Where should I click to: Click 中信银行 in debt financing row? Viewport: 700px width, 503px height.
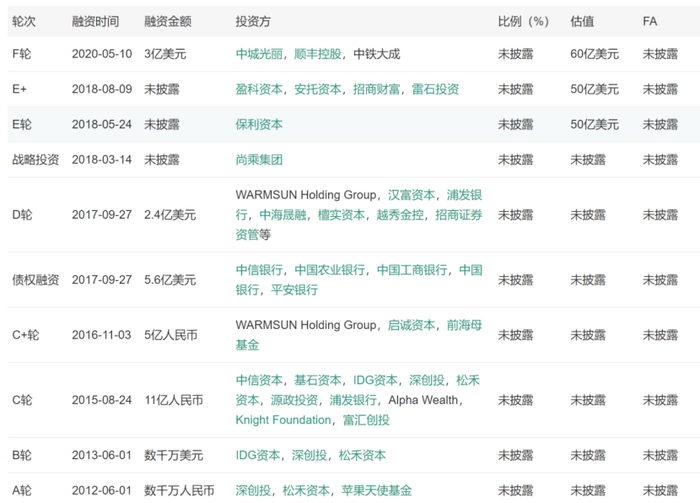click(259, 270)
